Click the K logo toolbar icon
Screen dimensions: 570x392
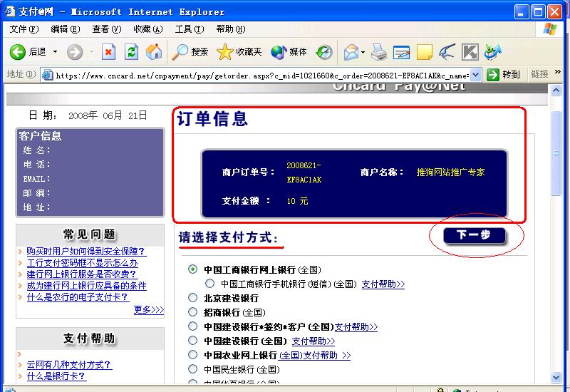click(x=470, y=52)
